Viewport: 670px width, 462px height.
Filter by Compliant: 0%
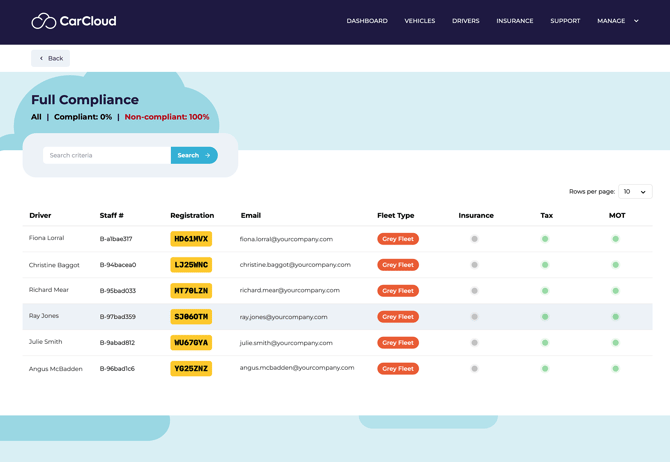(83, 117)
